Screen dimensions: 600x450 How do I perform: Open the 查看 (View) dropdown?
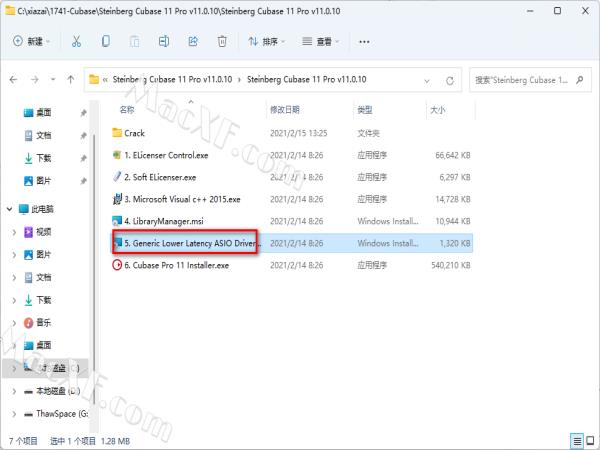320,41
